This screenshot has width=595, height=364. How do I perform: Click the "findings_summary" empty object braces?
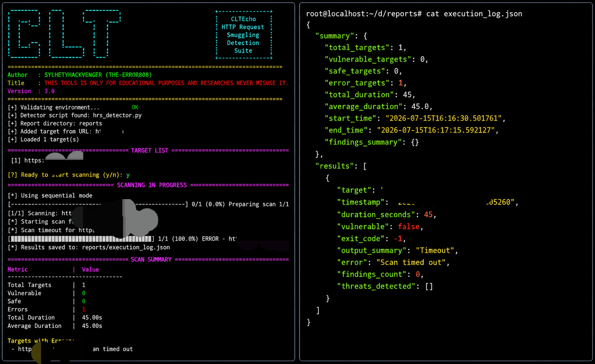pos(415,142)
